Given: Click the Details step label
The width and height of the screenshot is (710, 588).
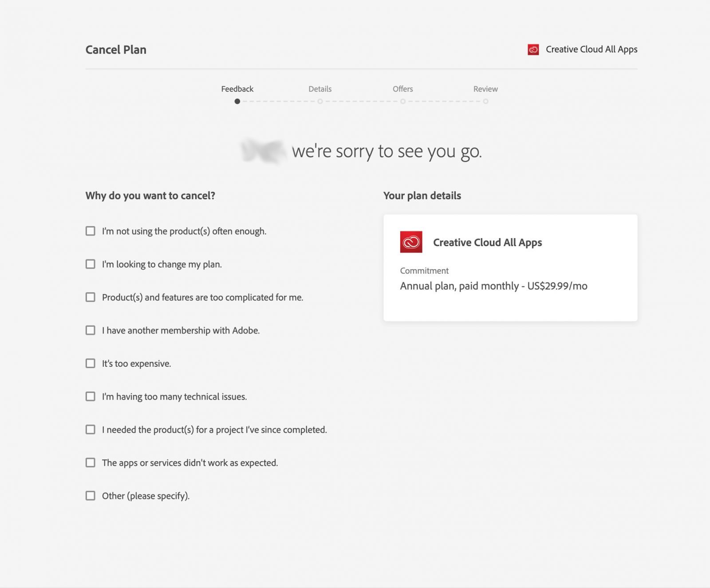Looking at the screenshot, I should (x=320, y=89).
